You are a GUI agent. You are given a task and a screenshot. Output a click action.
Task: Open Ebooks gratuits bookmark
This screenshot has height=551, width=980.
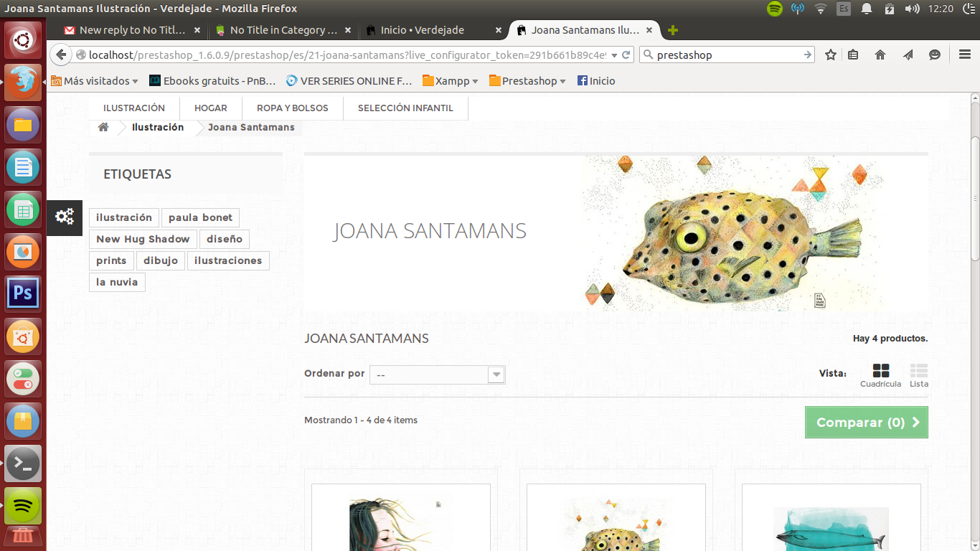pos(214,81)
